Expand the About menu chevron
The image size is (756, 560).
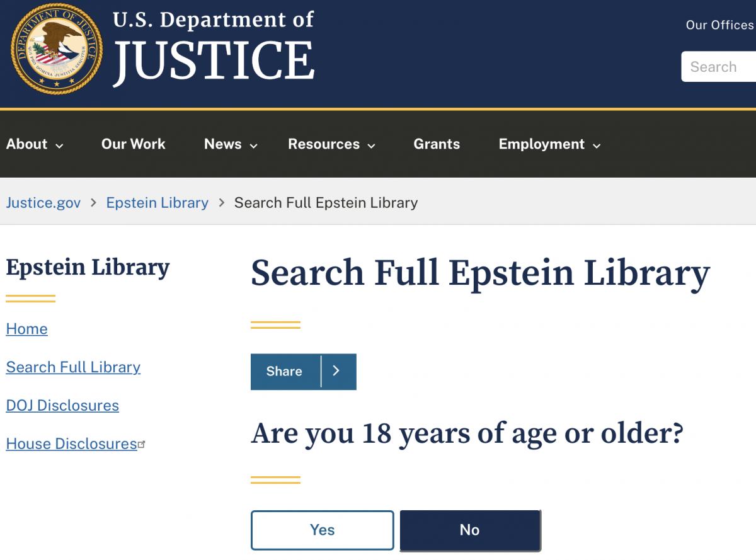60,146
